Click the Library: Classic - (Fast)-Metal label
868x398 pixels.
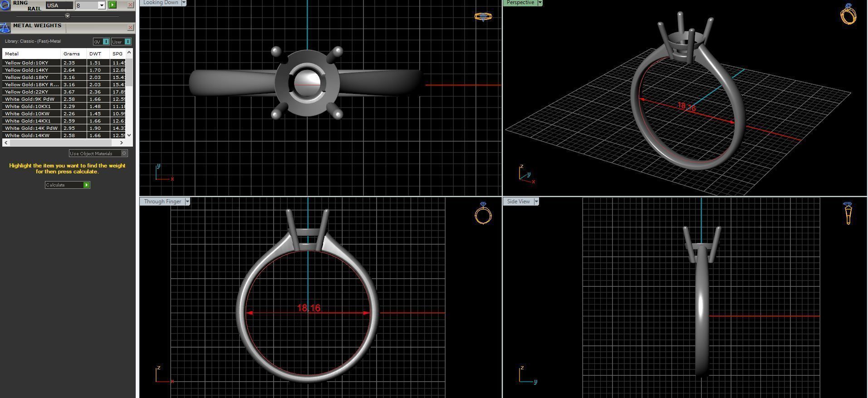pyautogui.click(x=33, y=41)
